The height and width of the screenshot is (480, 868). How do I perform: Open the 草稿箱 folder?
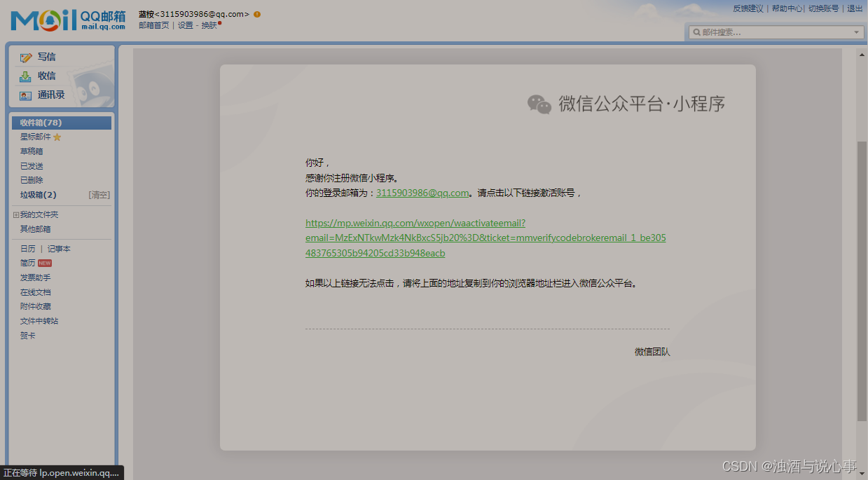click(32, 151)
